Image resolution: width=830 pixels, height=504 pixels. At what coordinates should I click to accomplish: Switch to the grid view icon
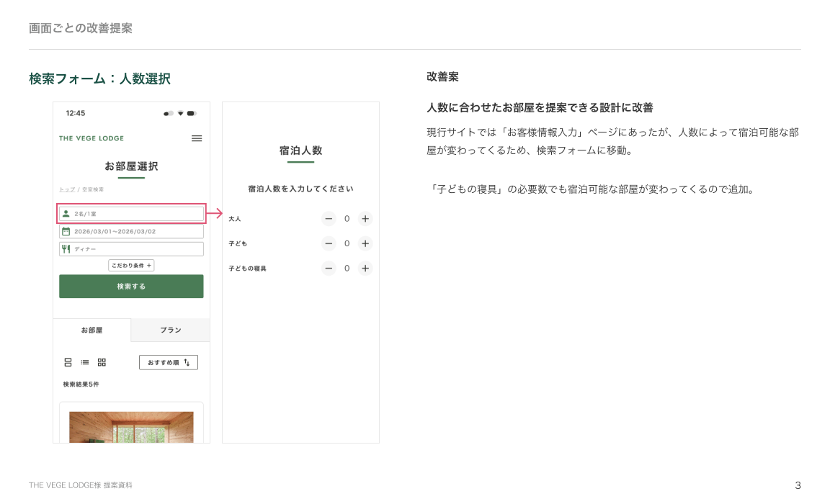coord(102,362)
